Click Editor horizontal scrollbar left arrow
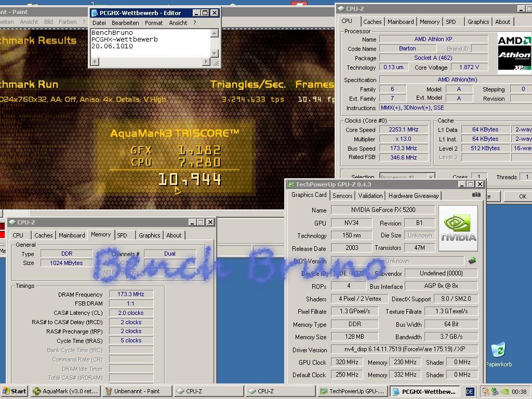Viewport: 532px width, 399px height. click(95, 61)
